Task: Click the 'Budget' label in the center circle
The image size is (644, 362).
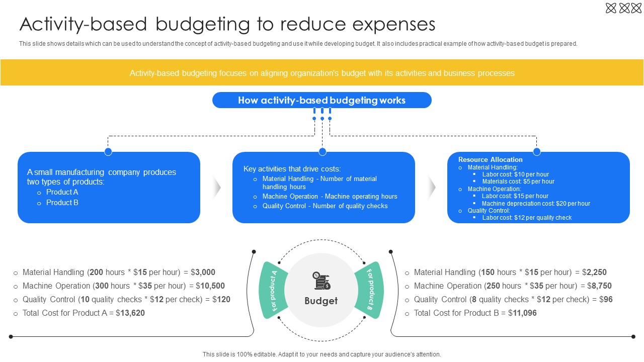Action: point(321,301)
